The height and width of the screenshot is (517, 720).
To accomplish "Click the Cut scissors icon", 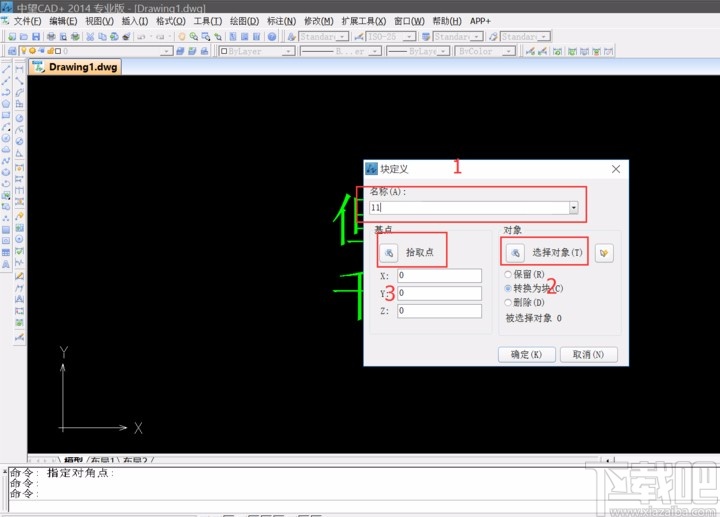I will click(90, 37).
